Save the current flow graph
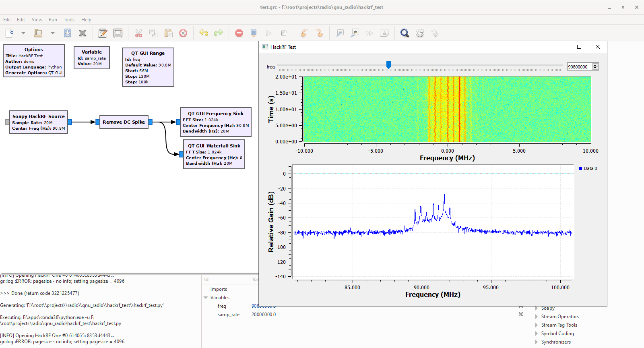644x348 pixels. [68, 33]
